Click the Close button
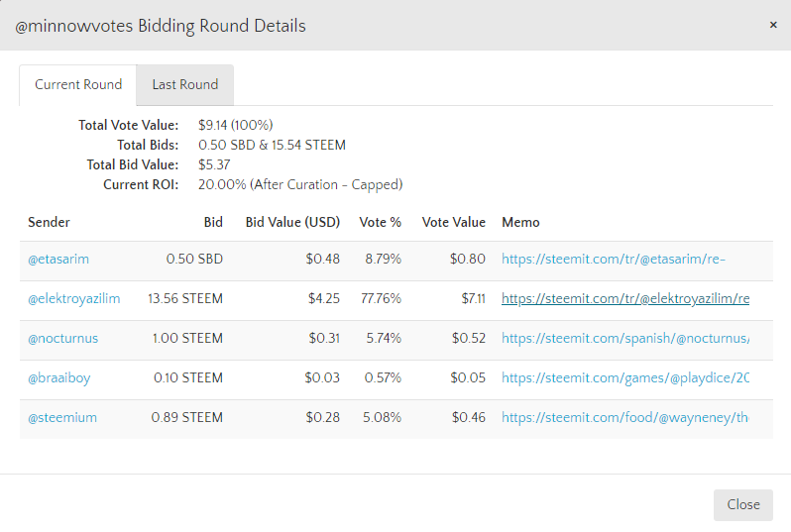The height and width of the screenshot is (532, 791). tap(742, 504)
